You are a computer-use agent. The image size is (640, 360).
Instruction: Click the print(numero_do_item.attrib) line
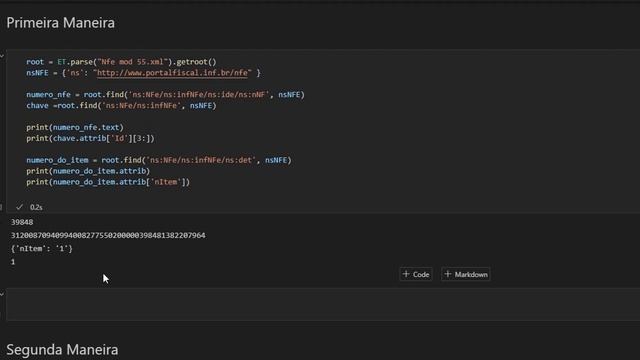pos(88,171)
